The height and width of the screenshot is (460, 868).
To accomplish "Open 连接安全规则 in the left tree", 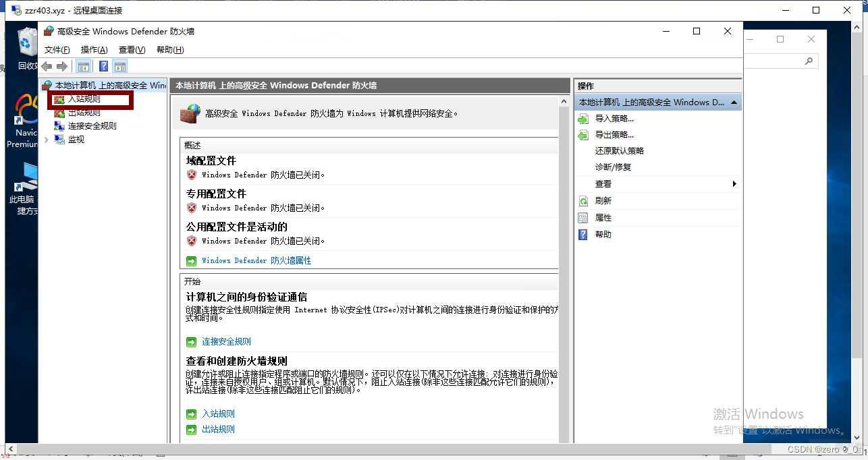I will [x=92, y=126].
